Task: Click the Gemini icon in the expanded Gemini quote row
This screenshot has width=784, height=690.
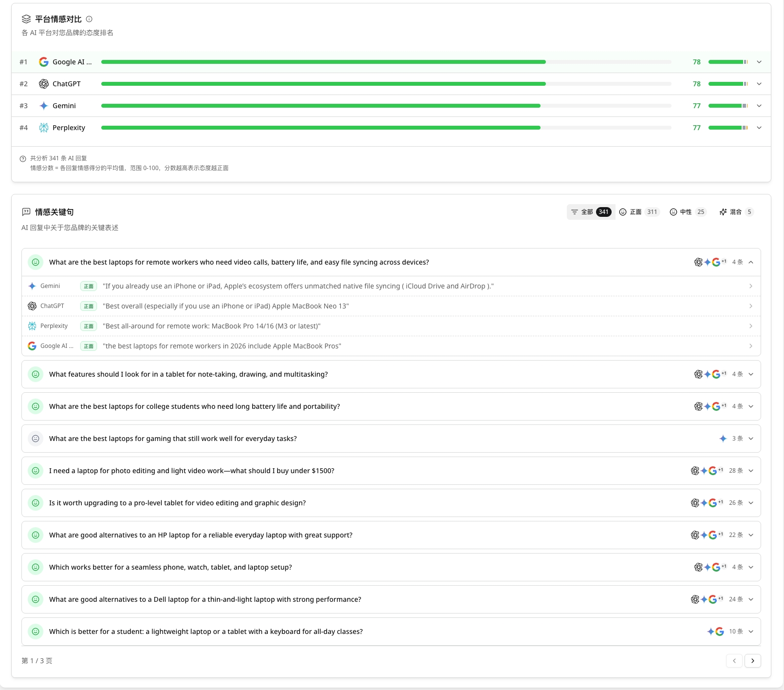Action: click(x=32, y=286)
